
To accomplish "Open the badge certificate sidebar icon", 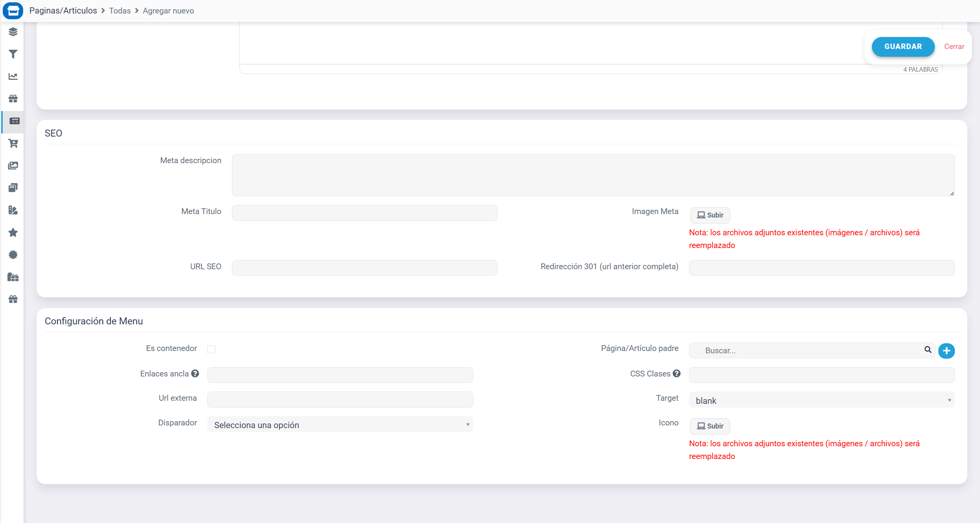I will [x=13, y=255].
